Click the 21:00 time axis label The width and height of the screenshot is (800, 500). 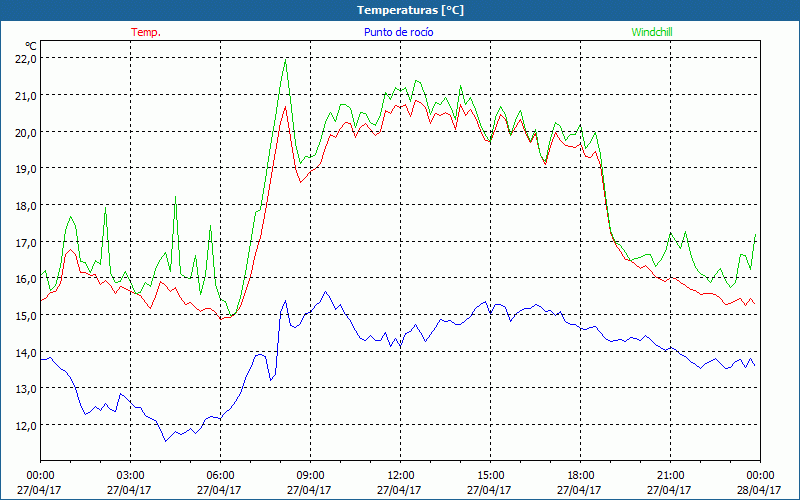pos(670,475)
